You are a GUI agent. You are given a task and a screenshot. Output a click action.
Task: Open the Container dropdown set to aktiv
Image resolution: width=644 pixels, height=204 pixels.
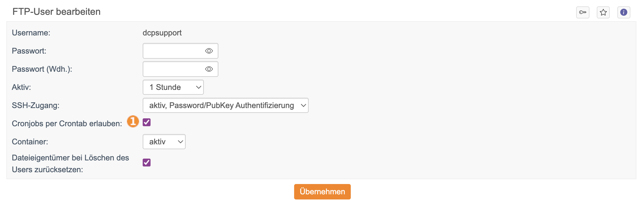point(164,142)
